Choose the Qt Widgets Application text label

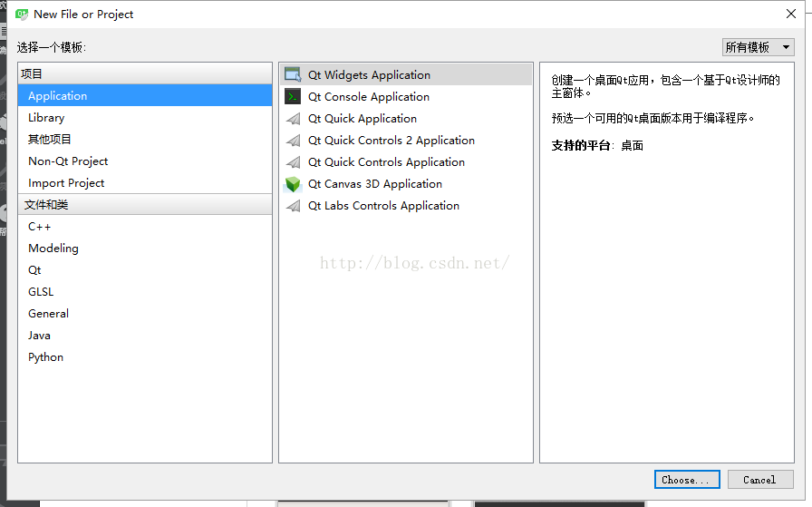point(369,74)
